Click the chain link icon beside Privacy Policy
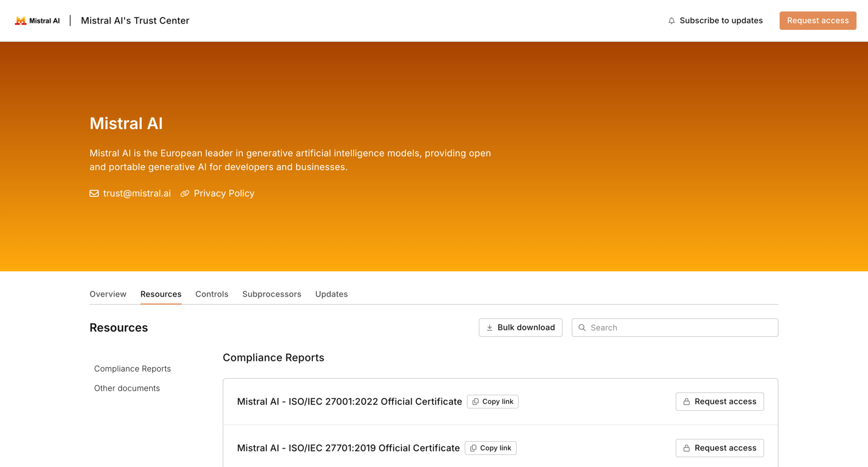The image size is (868, 467). (185, 193)
